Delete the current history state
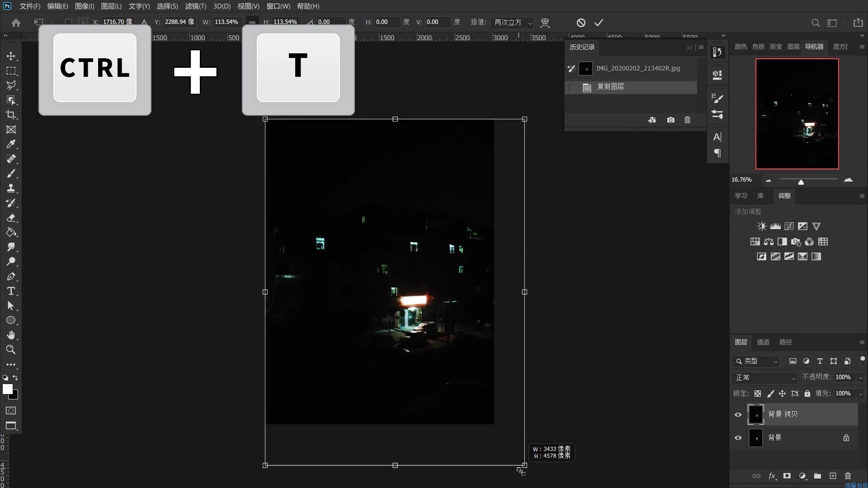The width and height of the screenshot is (868, 488). coord(687,120)
